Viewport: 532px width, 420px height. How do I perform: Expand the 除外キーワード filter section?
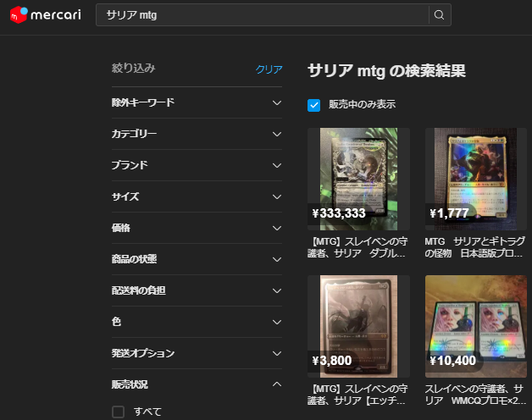click(197, 102)
